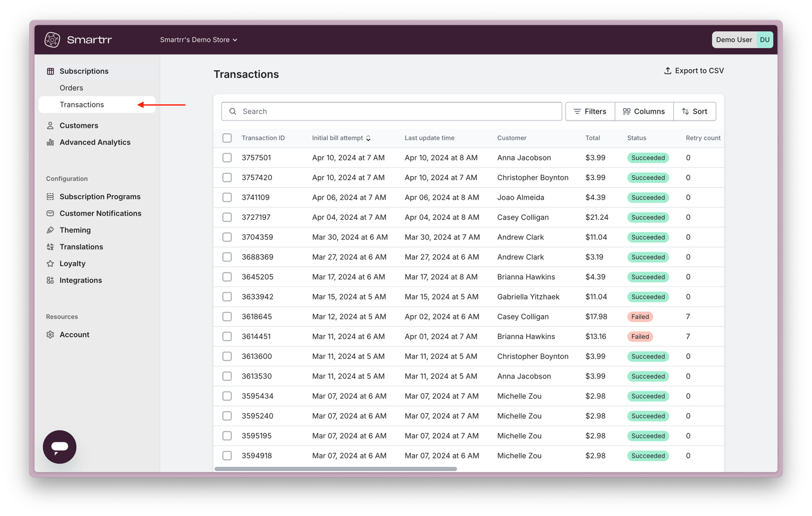Open the chat bubble widget
This screenshot has width=812, height=516.
point(60,447)
